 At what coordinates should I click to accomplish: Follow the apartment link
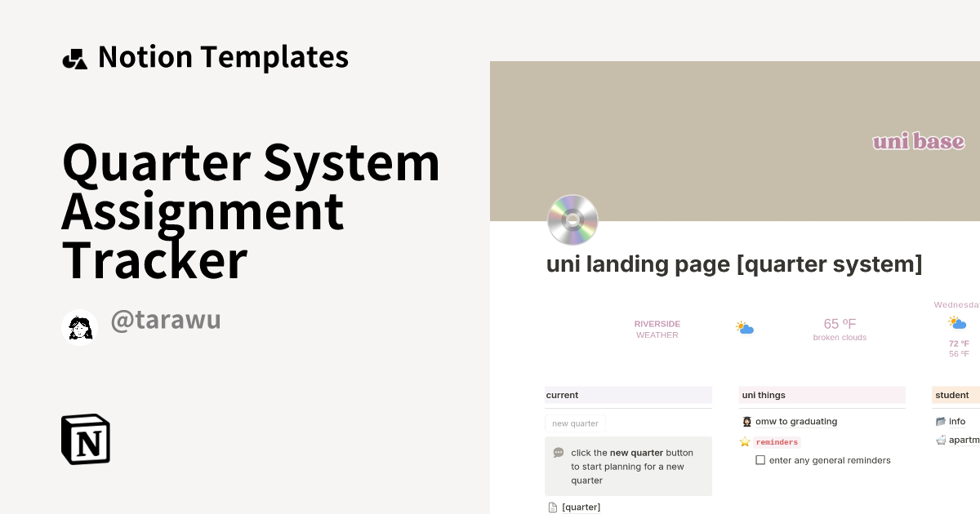click(965, 440)
